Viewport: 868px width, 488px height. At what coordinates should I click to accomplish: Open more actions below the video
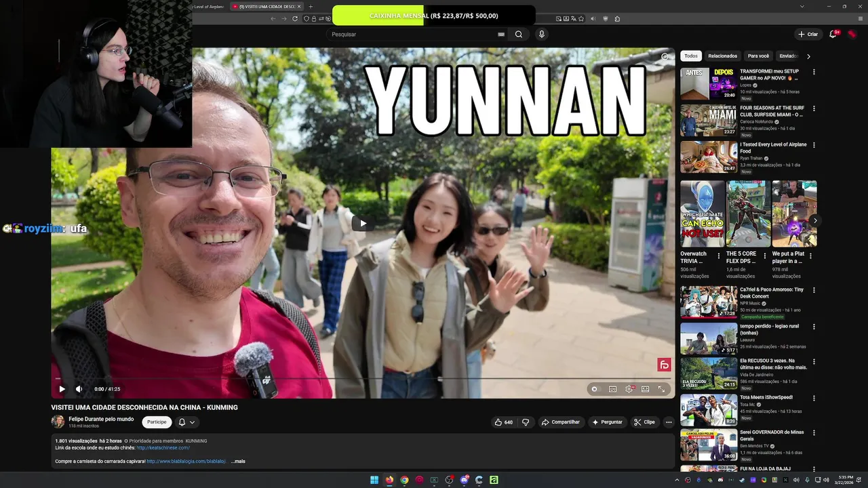click(x=669, y=422)
